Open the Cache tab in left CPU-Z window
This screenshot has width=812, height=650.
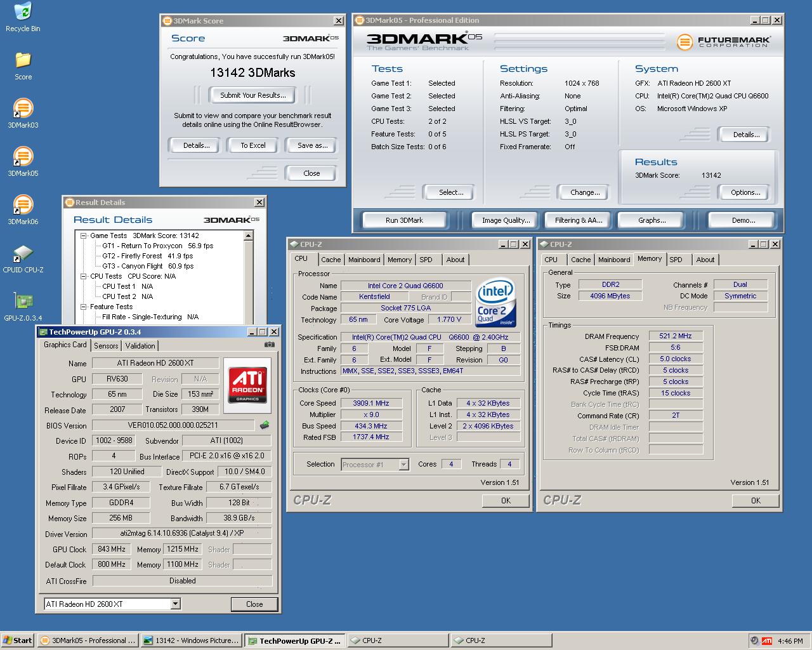point(331,260)
